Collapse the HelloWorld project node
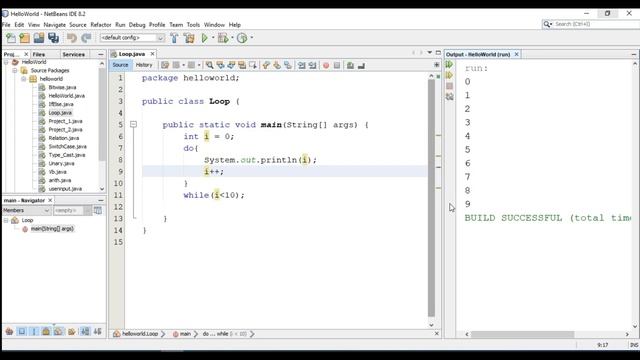640x360 pixels. click(6, 62)
